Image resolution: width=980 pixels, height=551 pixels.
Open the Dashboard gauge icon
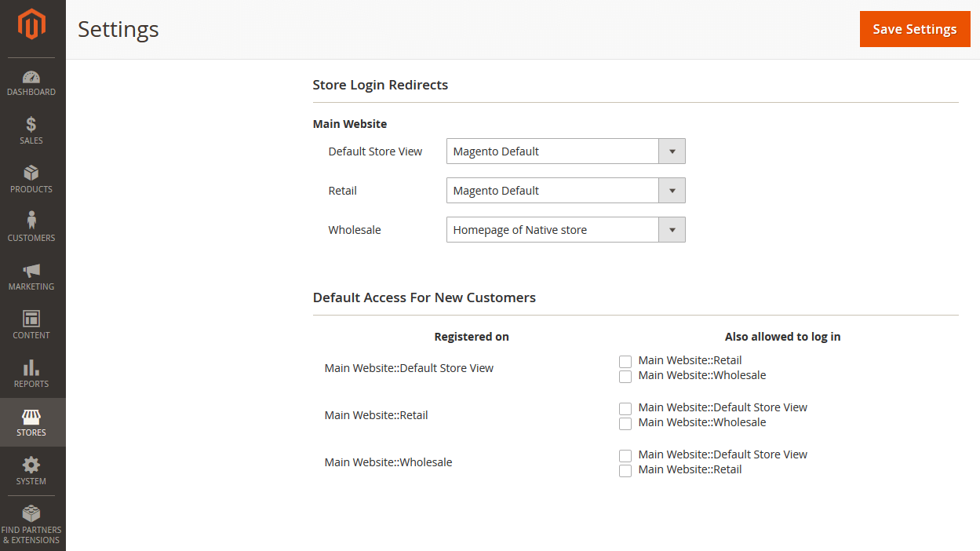[x=31, y=77]
